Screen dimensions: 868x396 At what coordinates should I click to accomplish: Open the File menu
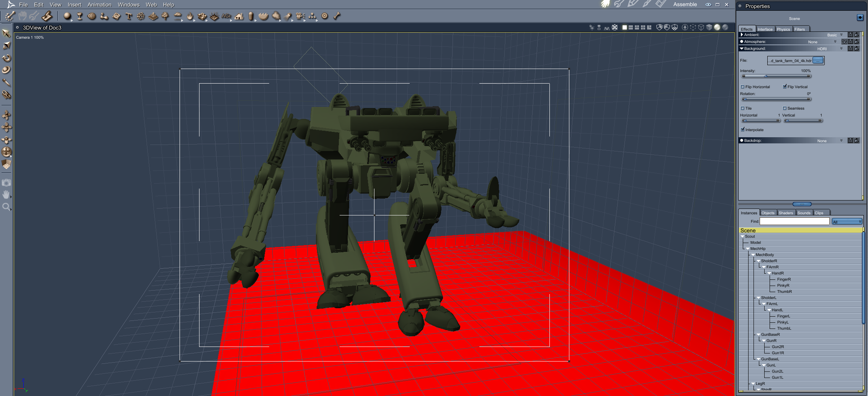(23, 5)
